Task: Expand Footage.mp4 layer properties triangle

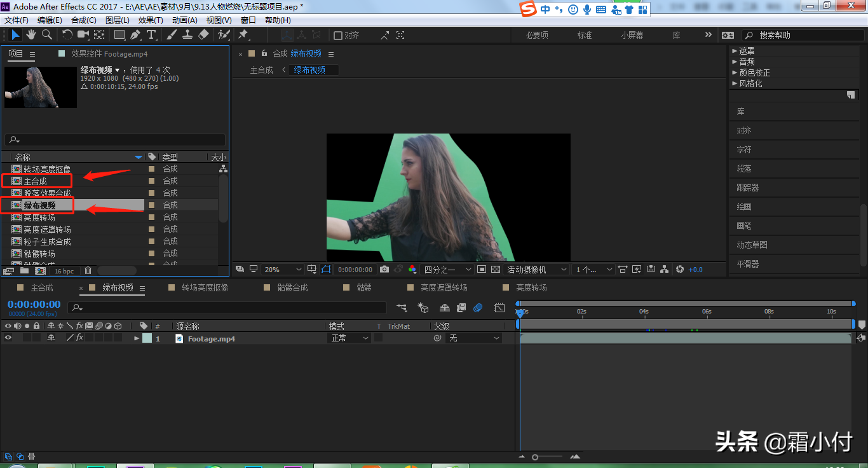Action: [x=137, y=338]
